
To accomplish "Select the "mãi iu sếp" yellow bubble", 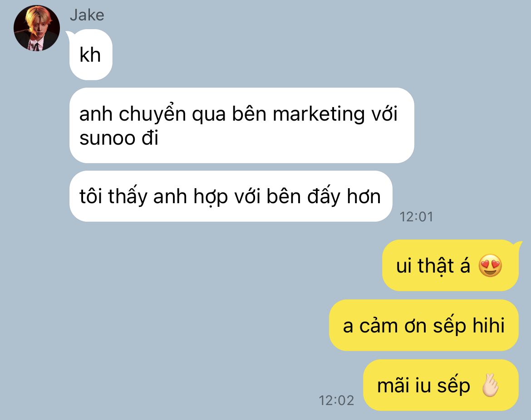I will coord(441,385).
